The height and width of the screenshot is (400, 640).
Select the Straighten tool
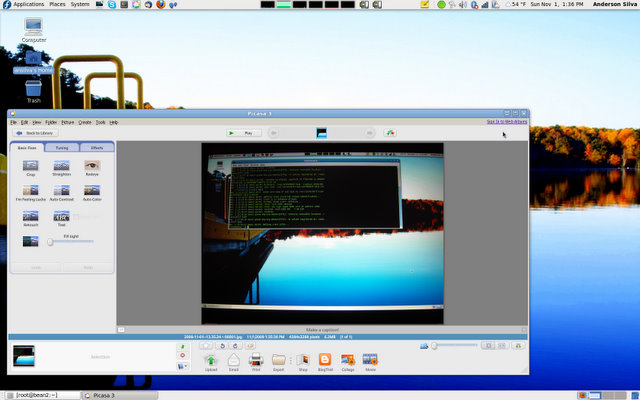tap(62, 165)
